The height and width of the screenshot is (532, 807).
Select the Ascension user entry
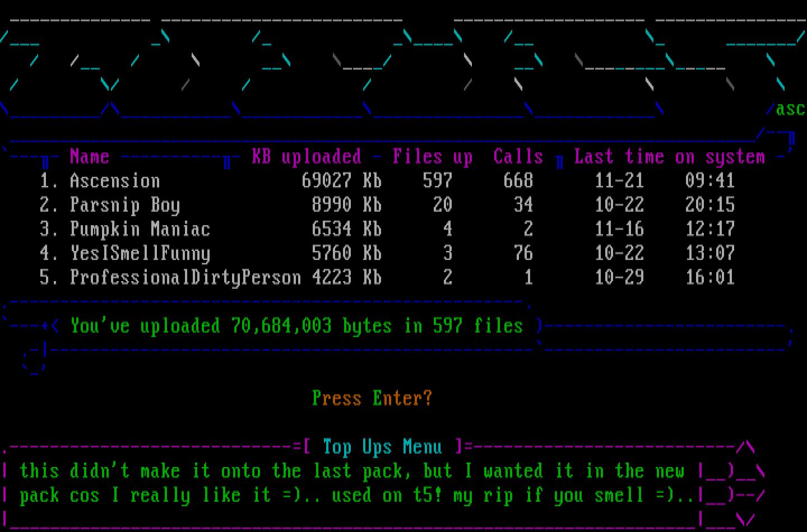tap(115, 181)
